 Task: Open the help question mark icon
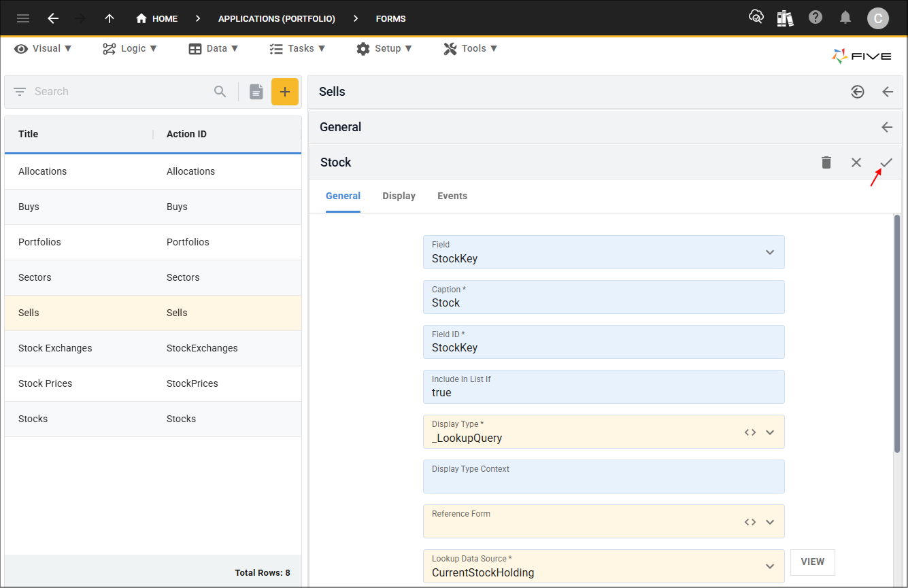[x=815, y=18]
